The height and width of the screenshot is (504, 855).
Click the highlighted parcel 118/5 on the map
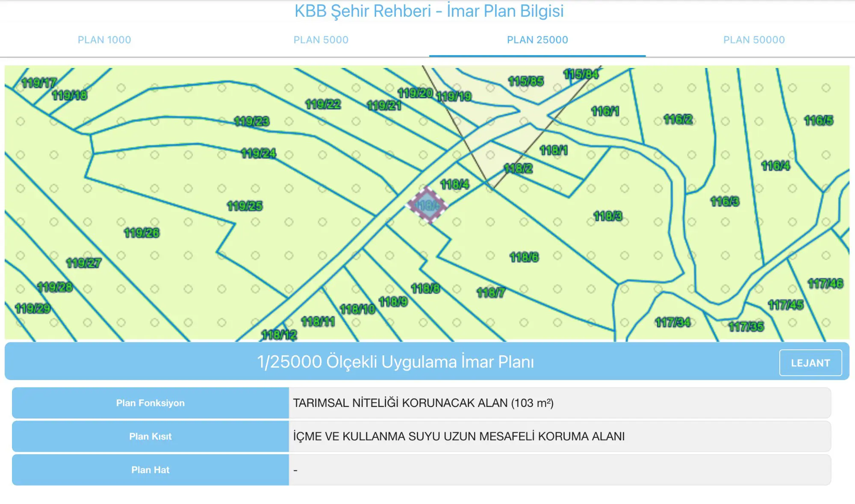pos(427,205)
